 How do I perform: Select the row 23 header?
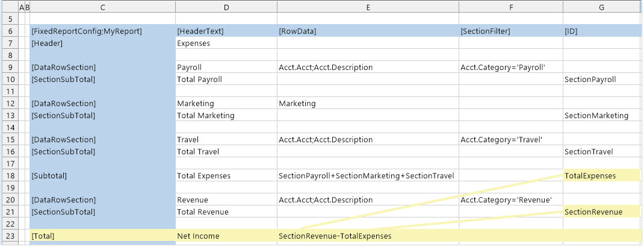coord(9,236)
